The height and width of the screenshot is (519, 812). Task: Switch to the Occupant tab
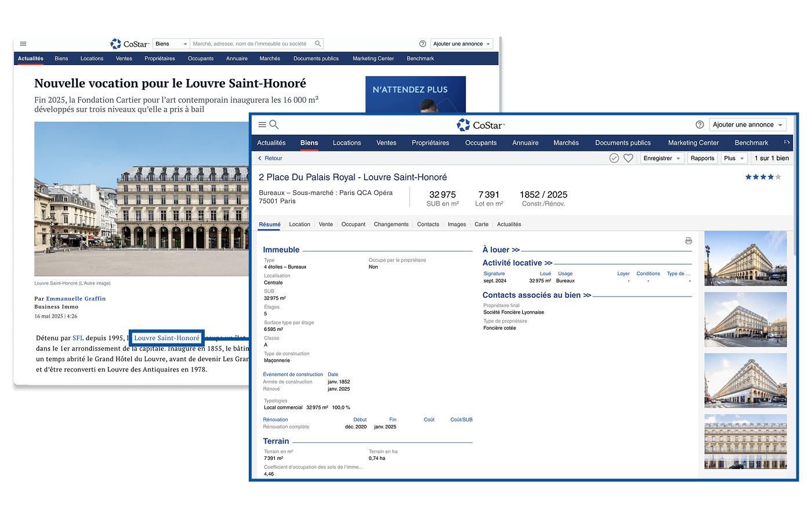tap(353, 224)
